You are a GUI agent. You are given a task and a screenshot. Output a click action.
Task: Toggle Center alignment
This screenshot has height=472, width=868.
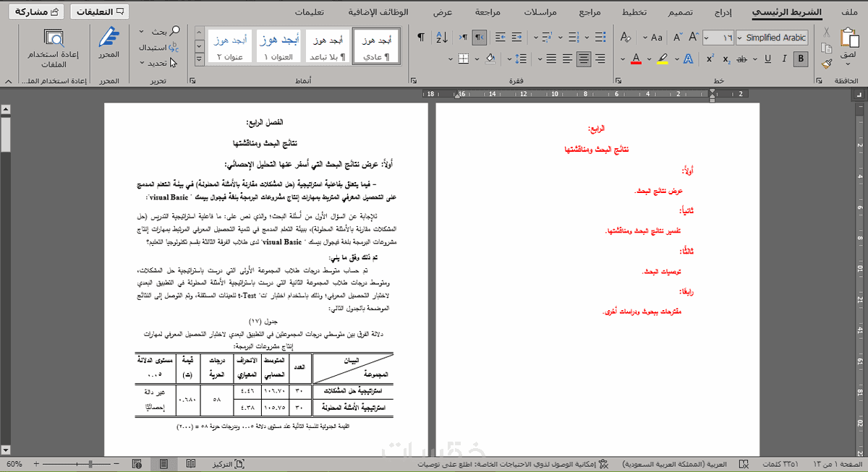coord(583,59)
